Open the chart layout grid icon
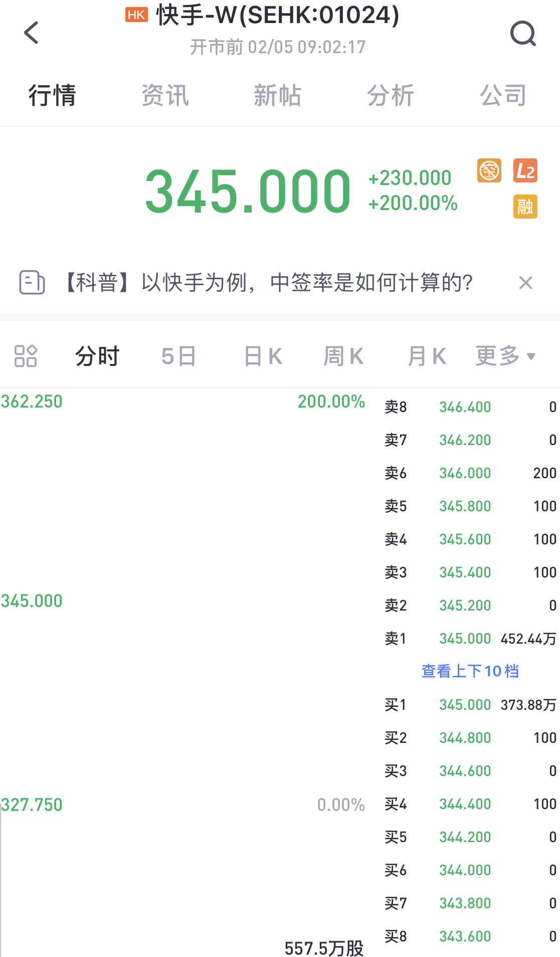The image size is (560, 957). click(x=26, y=356)
